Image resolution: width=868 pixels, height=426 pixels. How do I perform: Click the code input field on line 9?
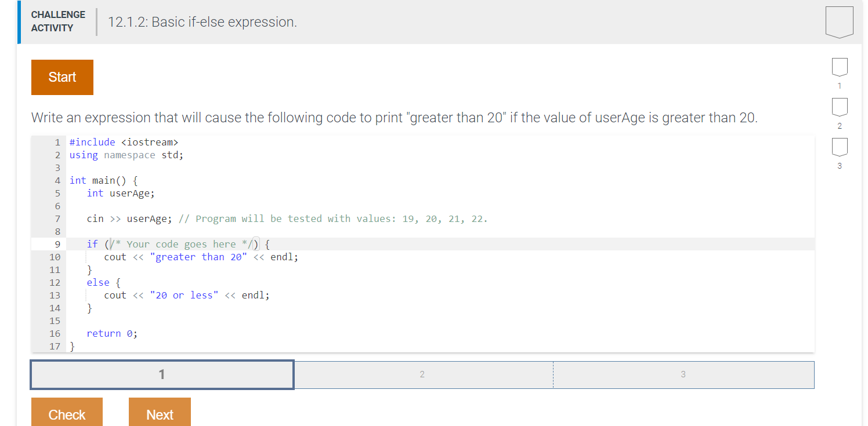point(181,243)
